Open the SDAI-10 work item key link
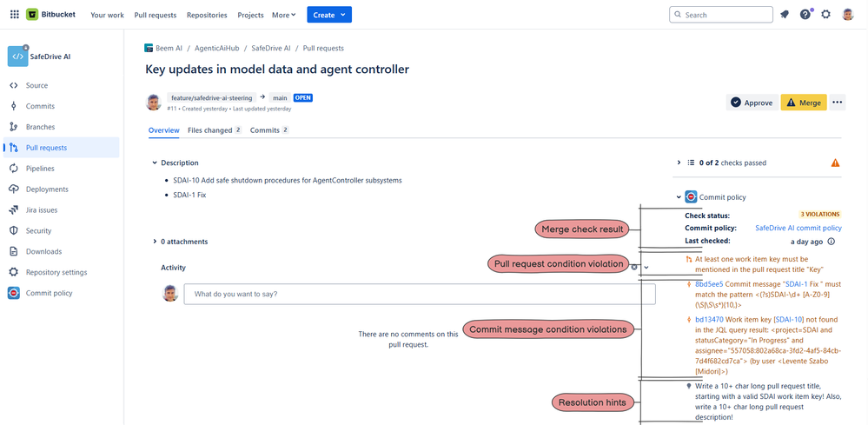 [x=788, y=319]
